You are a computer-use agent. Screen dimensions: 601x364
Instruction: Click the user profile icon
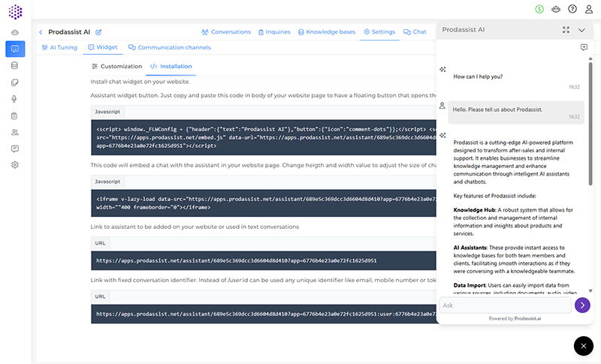coord(589,9)
